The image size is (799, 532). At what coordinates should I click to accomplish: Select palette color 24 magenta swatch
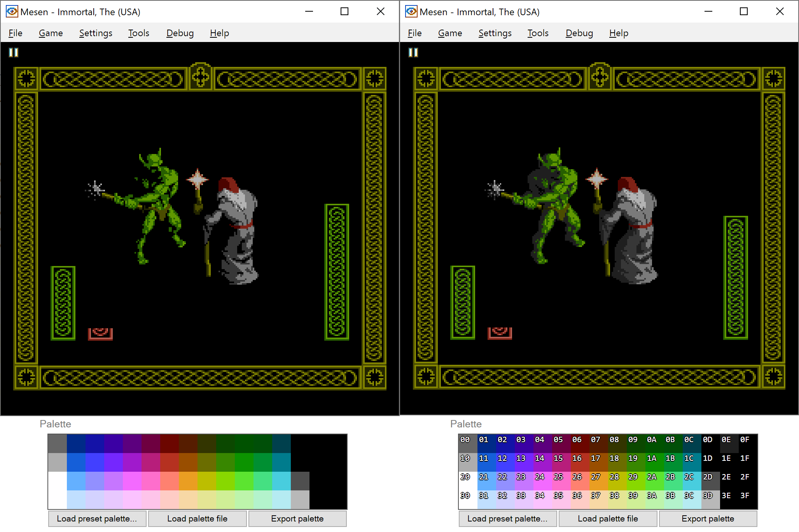pyautogui.click(x=543, y=481)
